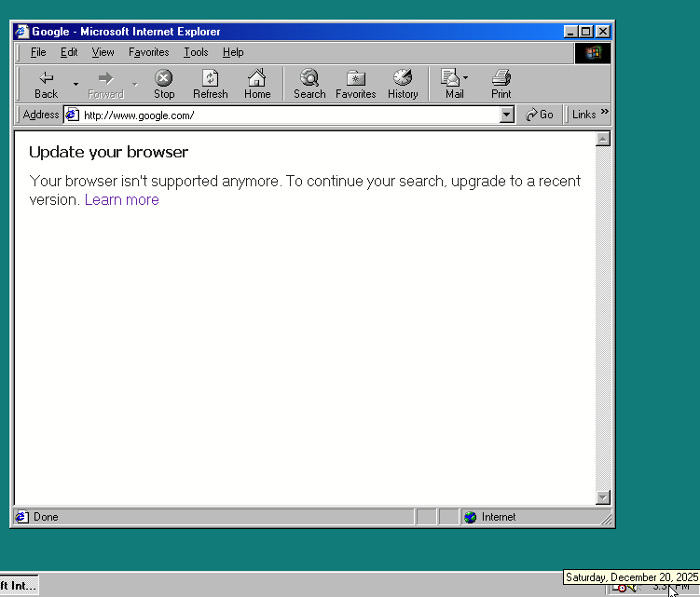
Task: Show the browsing History pane
Action: click(403, 79)
